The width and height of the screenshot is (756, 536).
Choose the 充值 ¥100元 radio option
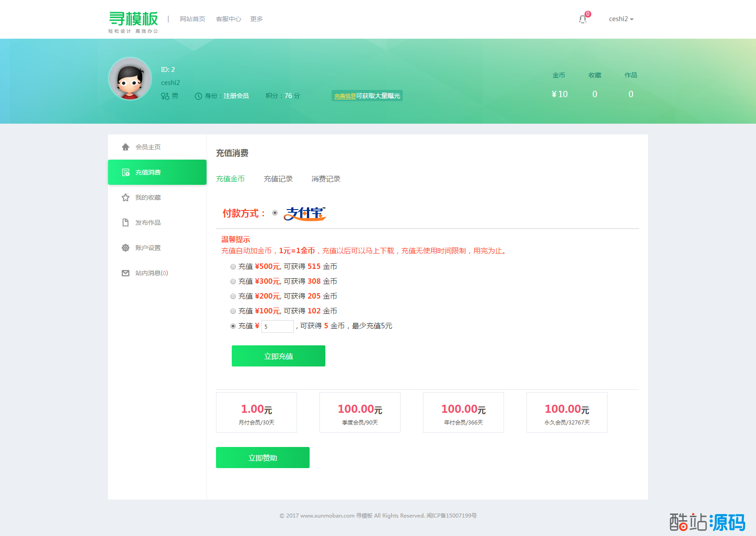[x=233, y=311]
